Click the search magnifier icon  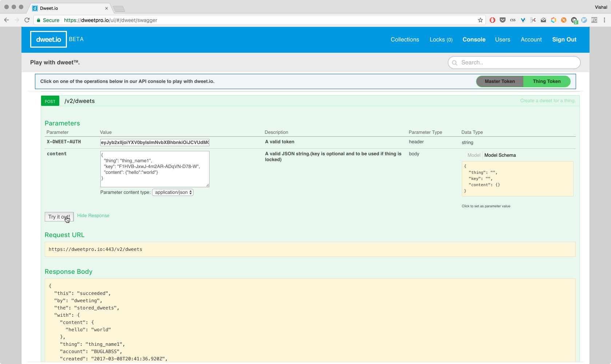455,63
